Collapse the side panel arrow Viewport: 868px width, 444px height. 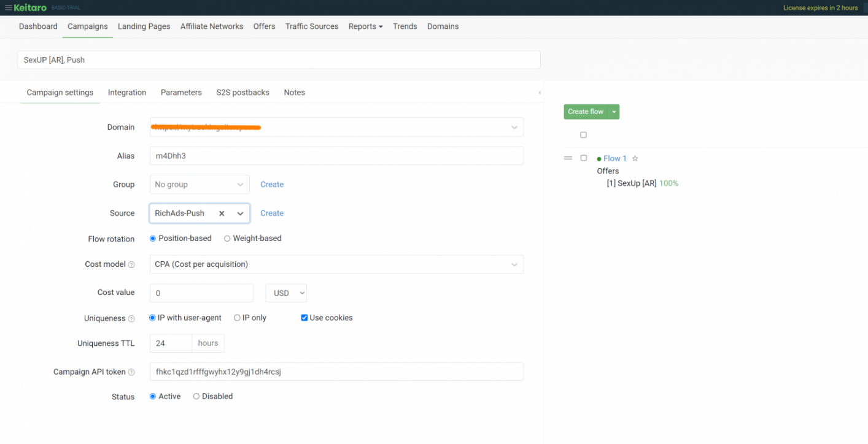pos(540,93)
